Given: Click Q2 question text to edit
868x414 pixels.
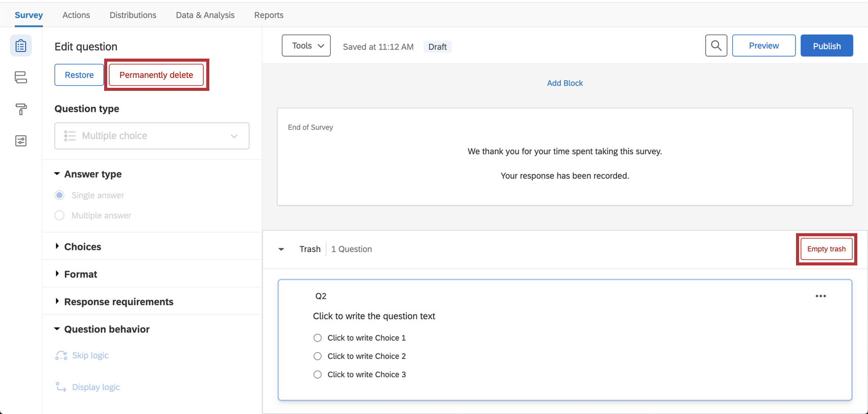Looking at the screenshot, I should point(374,316).
